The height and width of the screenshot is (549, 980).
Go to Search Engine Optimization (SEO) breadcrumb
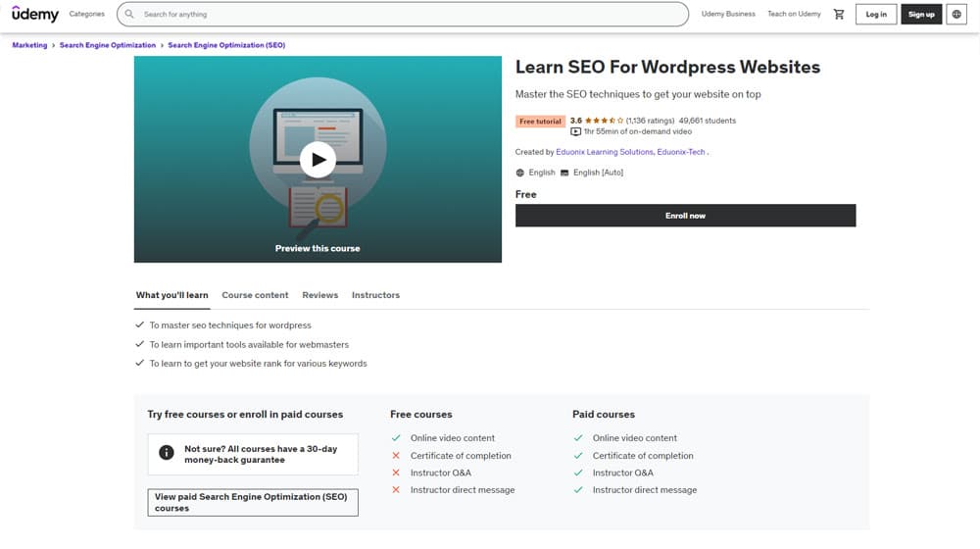coord(226,45)
